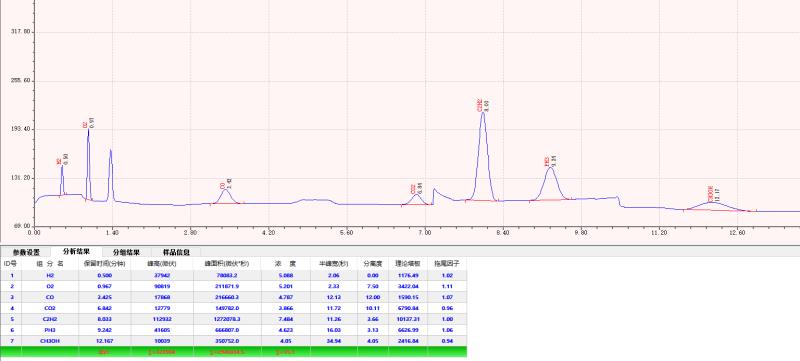Click the CO peak label on chart
The width and height of the screenshot is (800, 361).
click(222, 186)
